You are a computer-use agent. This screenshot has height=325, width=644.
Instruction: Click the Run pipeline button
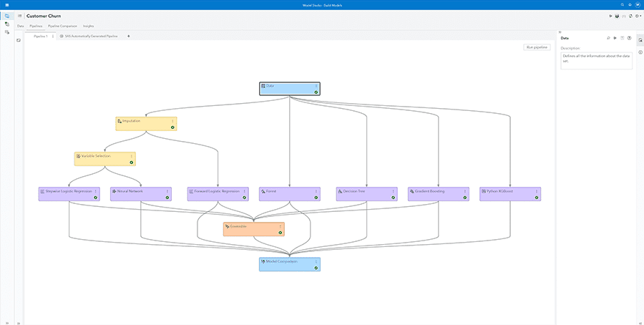(537, 47)
